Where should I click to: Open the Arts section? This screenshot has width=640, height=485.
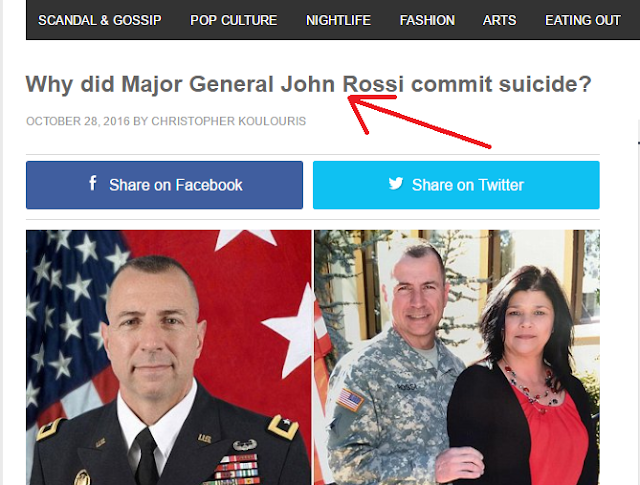pyautogui.click(x=500, y=20)
